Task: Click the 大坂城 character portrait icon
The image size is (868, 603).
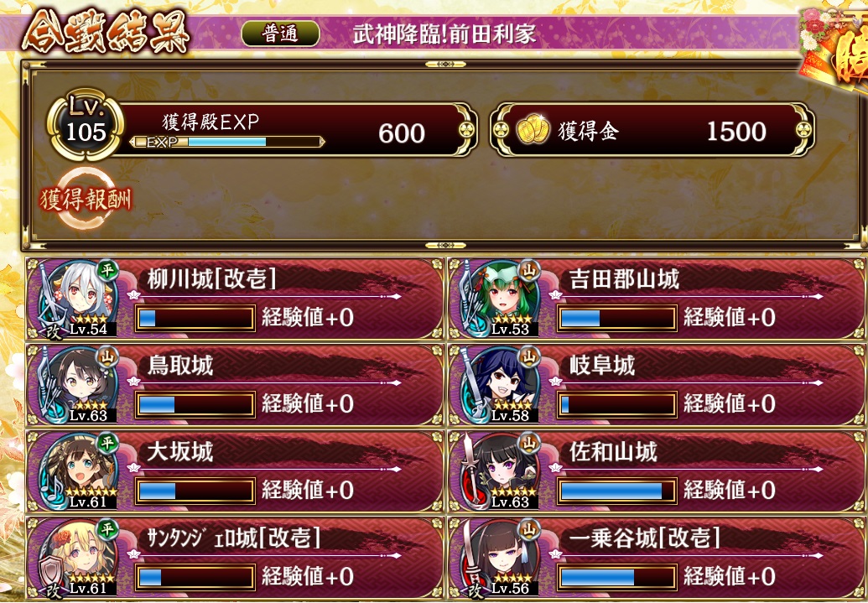Action: click(77, 472)
